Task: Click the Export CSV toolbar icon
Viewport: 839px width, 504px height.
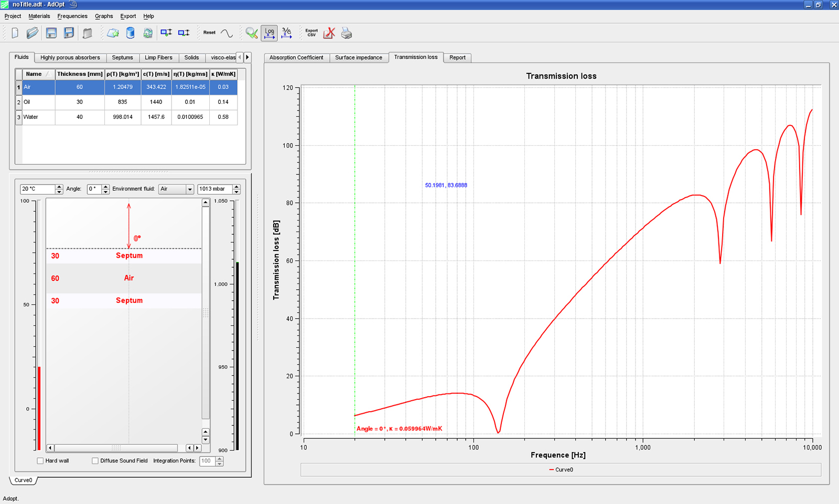Action: [311, 33]
